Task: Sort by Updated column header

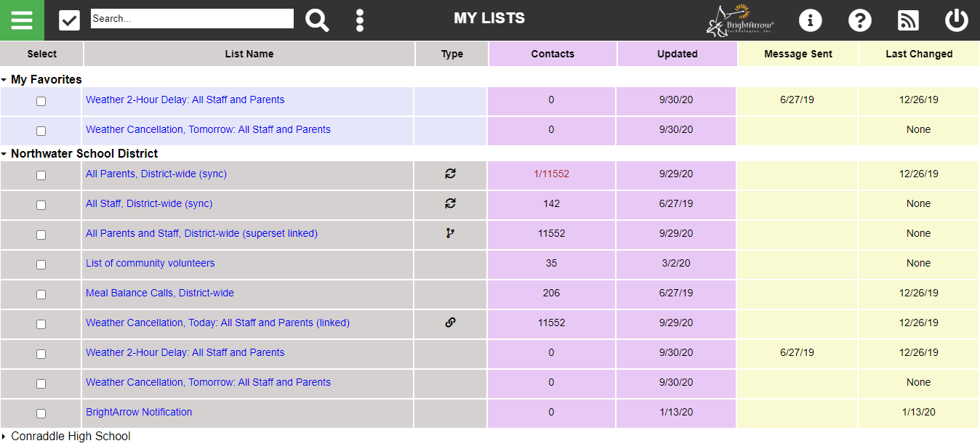Action: [678, 54]
